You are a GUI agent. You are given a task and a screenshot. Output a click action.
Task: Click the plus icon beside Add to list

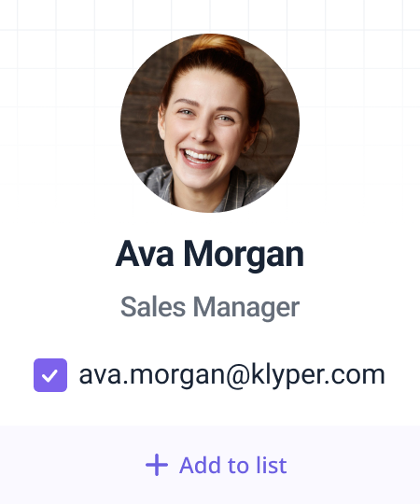(157, 465)
